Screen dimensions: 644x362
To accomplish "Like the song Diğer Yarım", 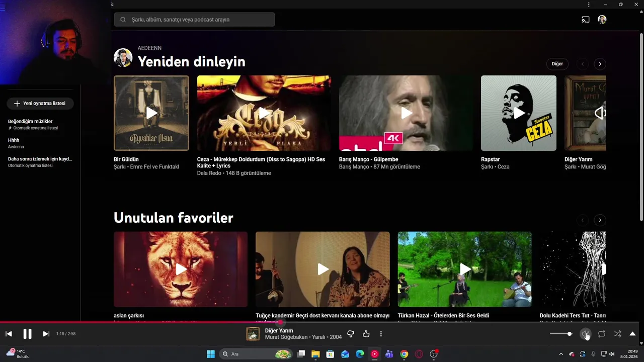I will [366, 334].
